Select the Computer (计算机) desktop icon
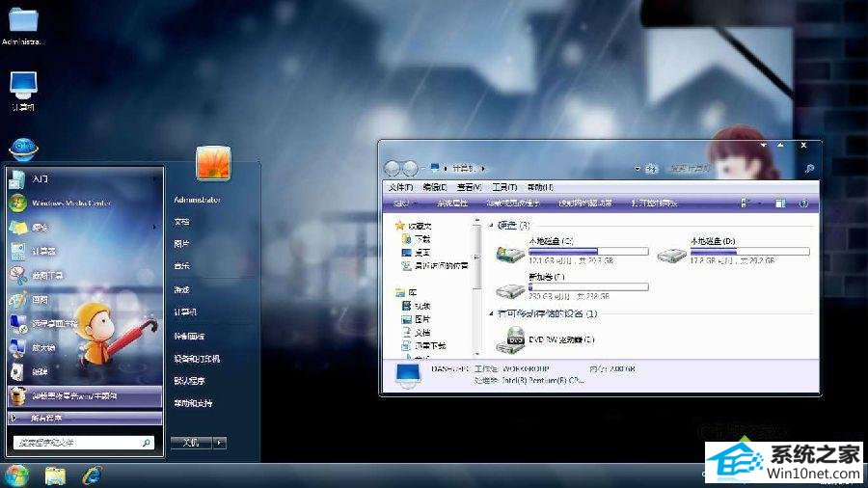Image resolution: width=868 pixels, height=488 pixels. 23,92
